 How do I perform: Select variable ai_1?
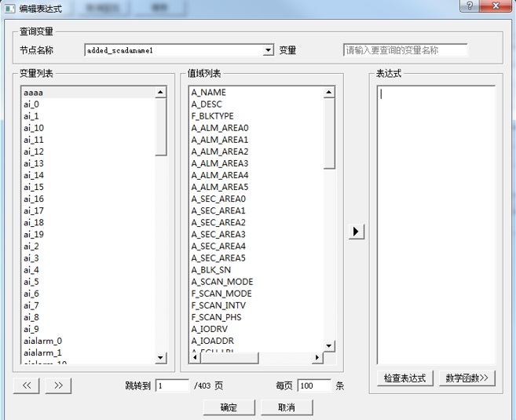click(88, 116)
